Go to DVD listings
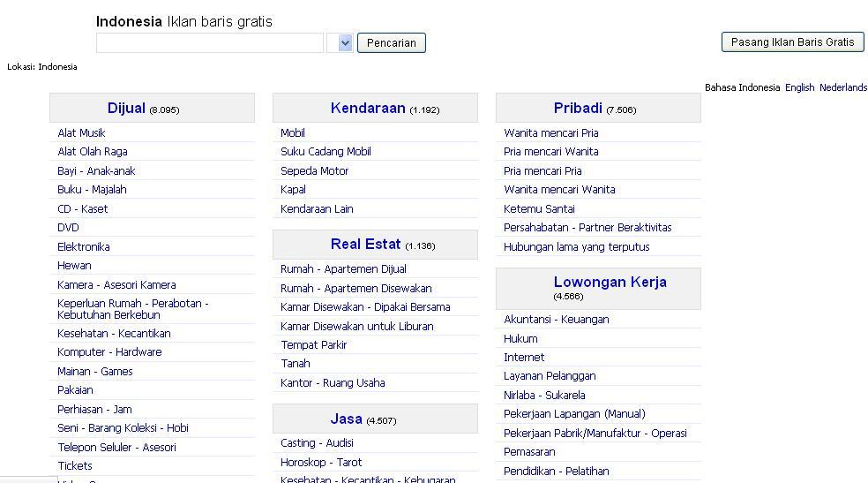Viewport: 868px width, 483px height. (x=68, y=228)
